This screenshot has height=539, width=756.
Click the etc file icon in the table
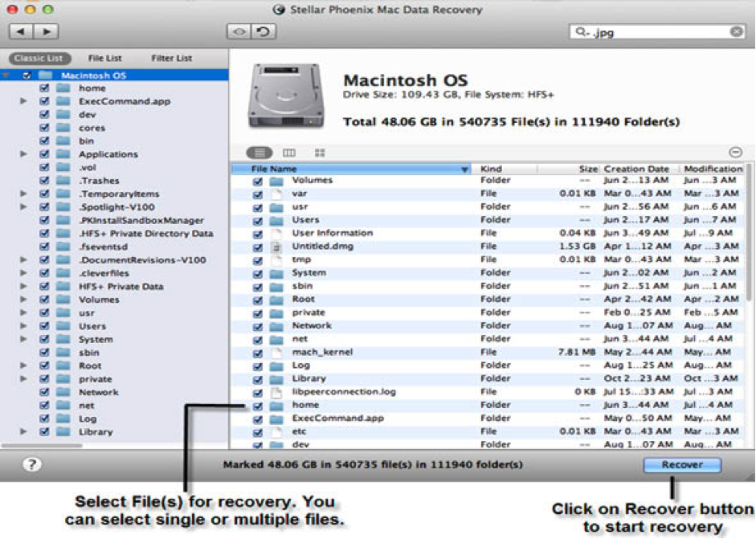pyautogui.click(x=276, y=432)
